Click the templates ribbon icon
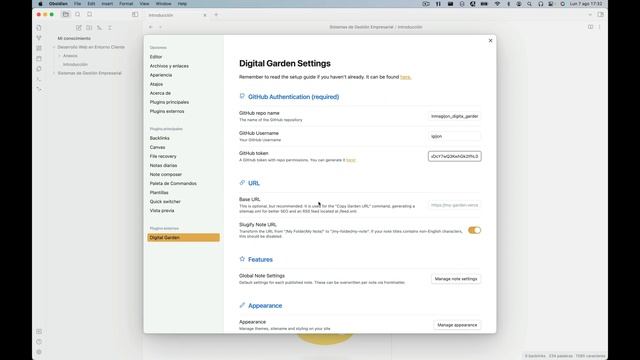 coord(39,69)
